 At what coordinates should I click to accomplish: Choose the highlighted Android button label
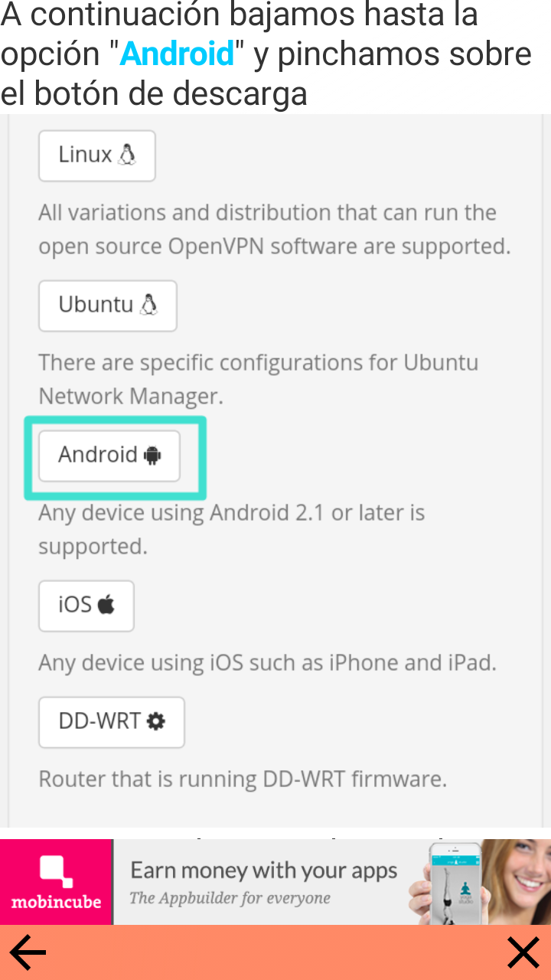[x=98, y=455]
